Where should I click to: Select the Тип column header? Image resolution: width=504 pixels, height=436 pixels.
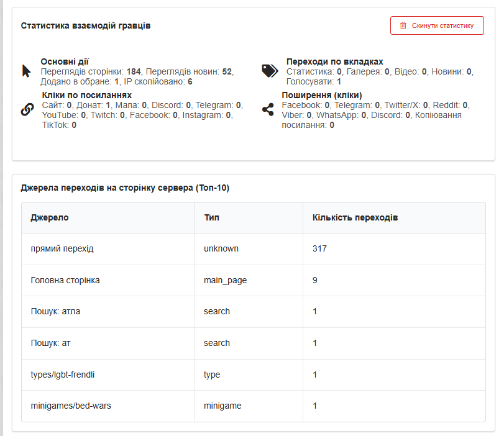click(x=211, y=218)
